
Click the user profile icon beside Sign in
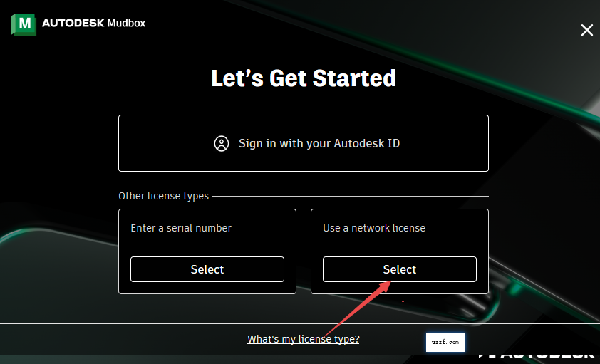[x=222, y=143]
